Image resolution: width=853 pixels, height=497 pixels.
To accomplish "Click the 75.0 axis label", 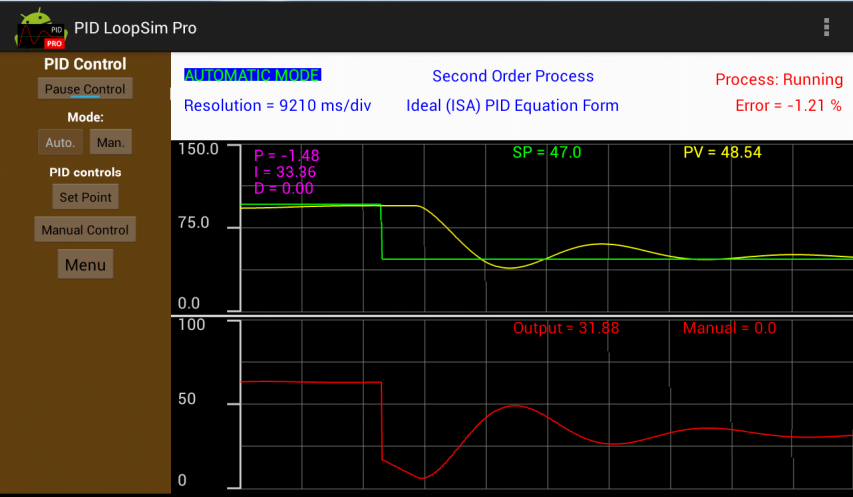I will (x=194, y=222).
